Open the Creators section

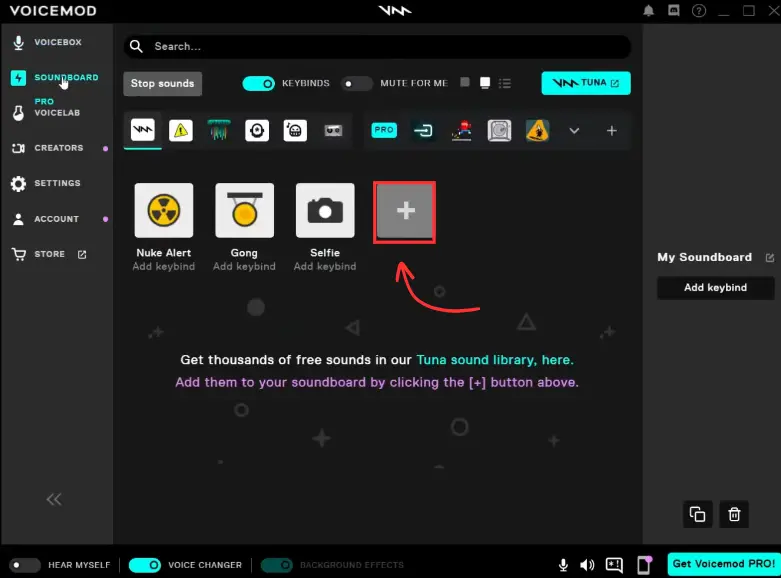48,148
